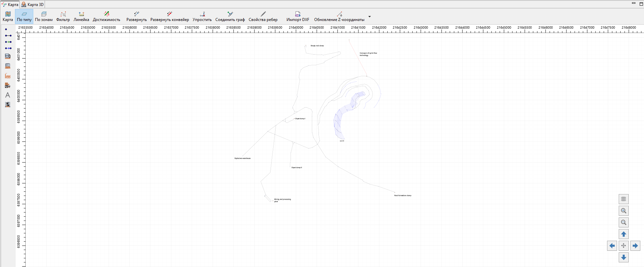
Task: Click Соединить граф tool
Action: click(230, 16)
